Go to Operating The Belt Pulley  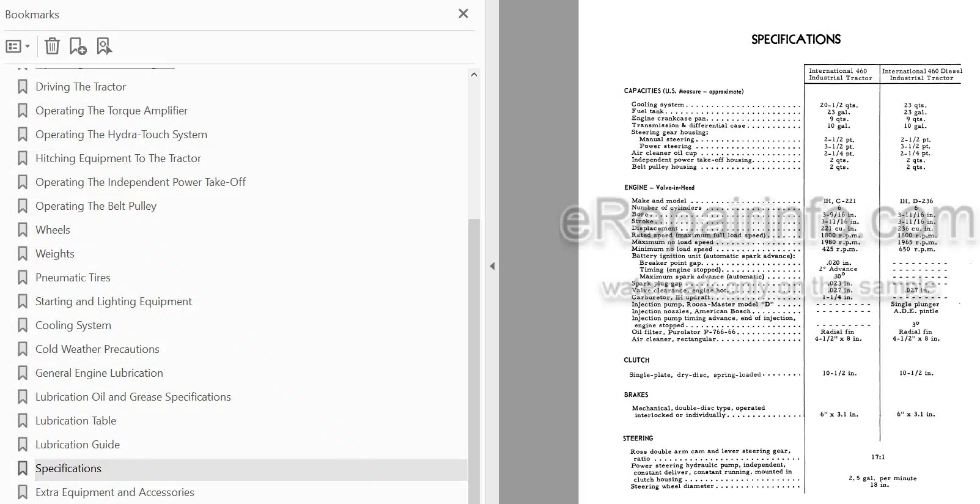tap(96, 206)
